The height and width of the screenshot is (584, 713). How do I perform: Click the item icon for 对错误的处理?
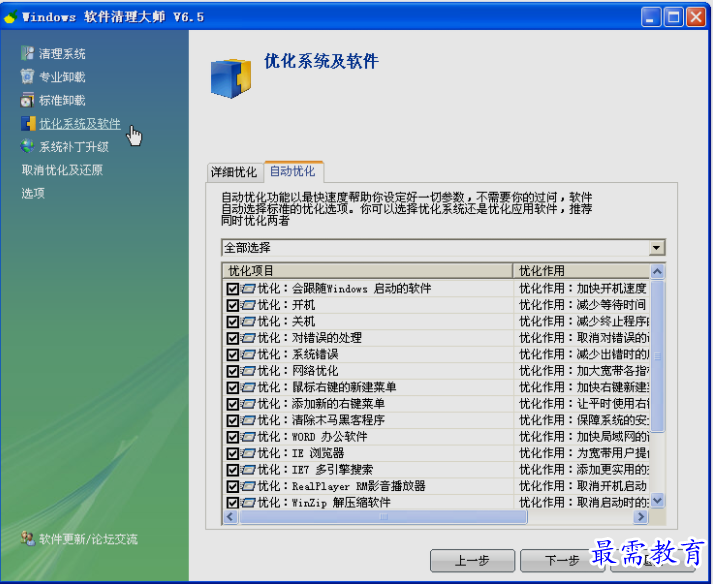click(248, 338)
